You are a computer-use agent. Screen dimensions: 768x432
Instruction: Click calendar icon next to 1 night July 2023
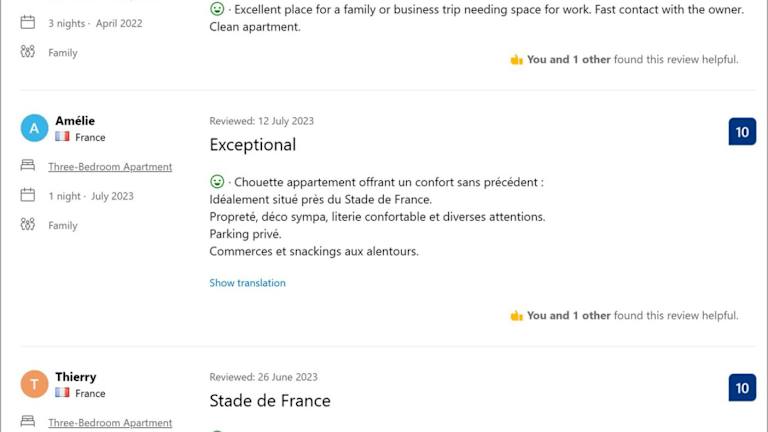coord(28,196)
